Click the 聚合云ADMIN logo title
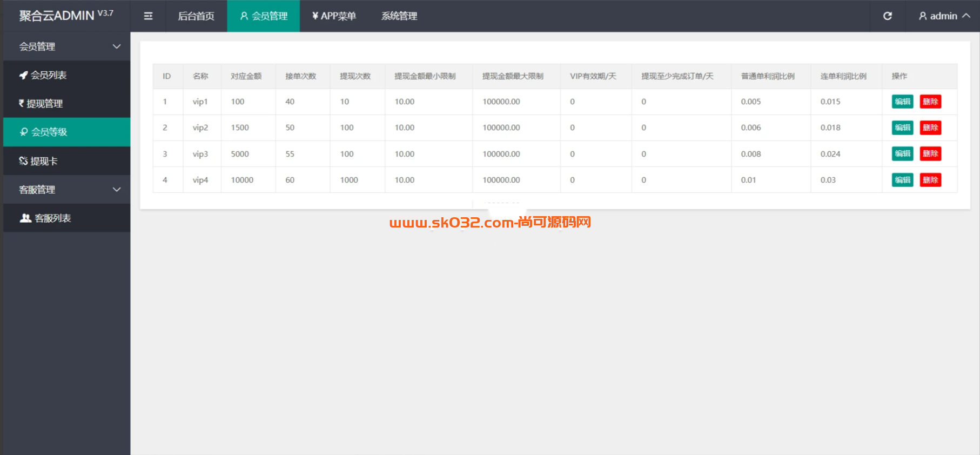 click(66, 15)
